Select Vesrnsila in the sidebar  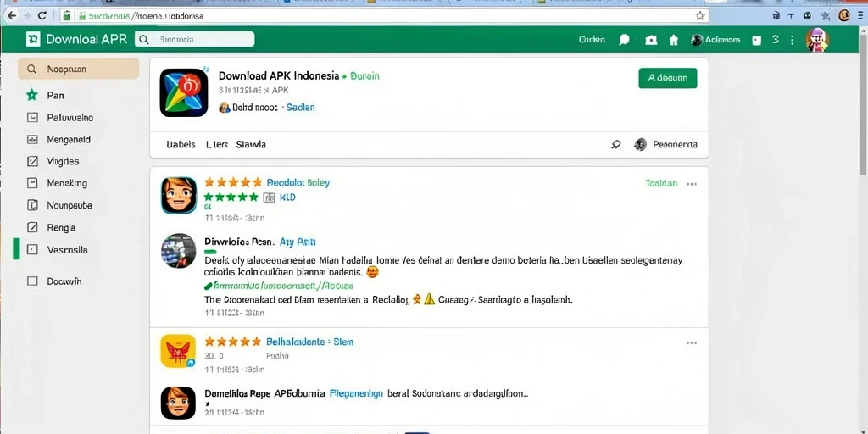coord(68,250)
